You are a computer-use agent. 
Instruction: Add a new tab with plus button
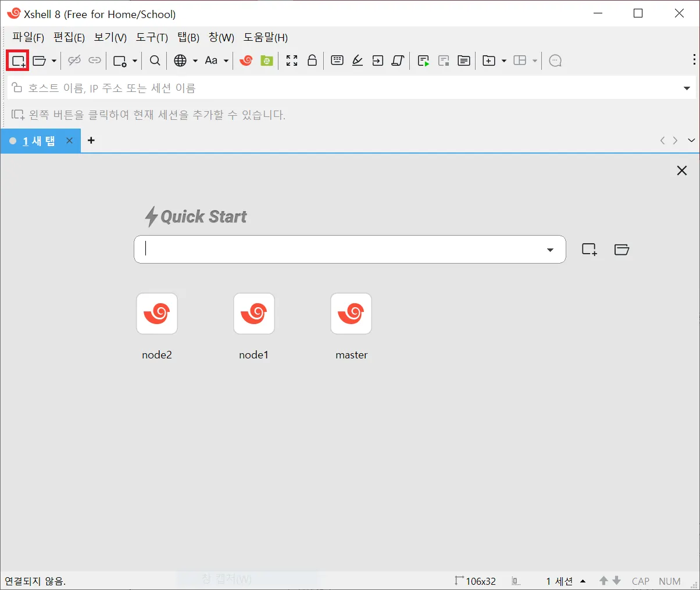(x=91, y=140)
